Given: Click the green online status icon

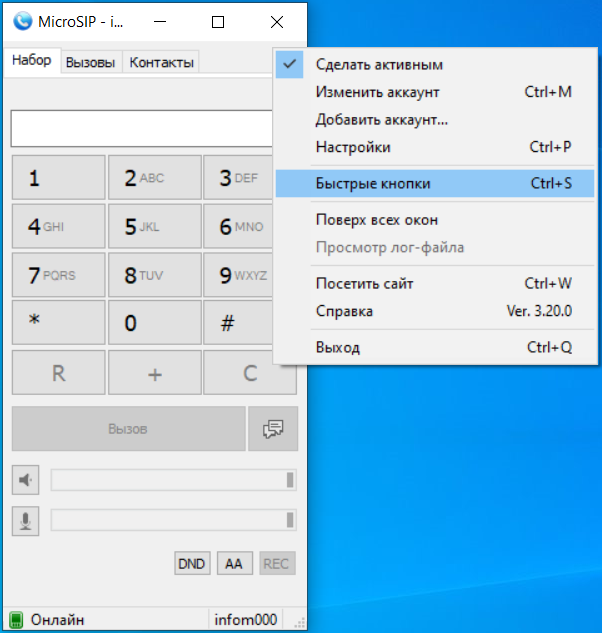Looking at the screenshot, I should [x=16, y=620].
